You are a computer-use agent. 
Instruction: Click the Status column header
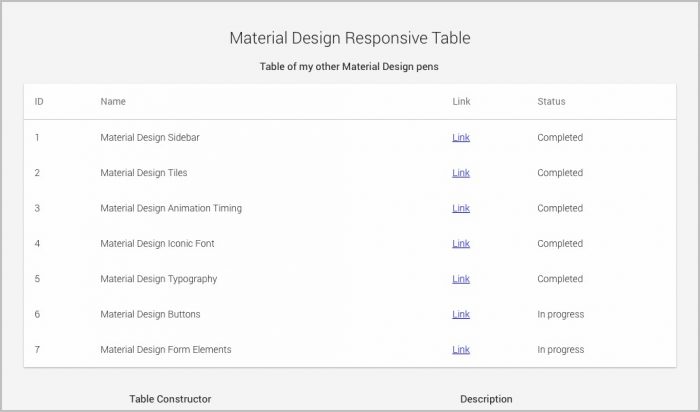click(x=551, y=101)
